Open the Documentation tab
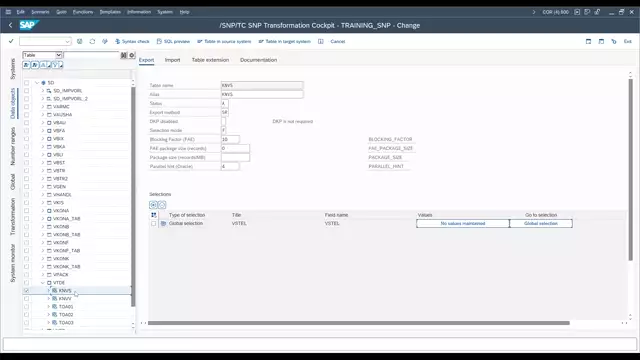The image size is (640, 360). point(258,60)
